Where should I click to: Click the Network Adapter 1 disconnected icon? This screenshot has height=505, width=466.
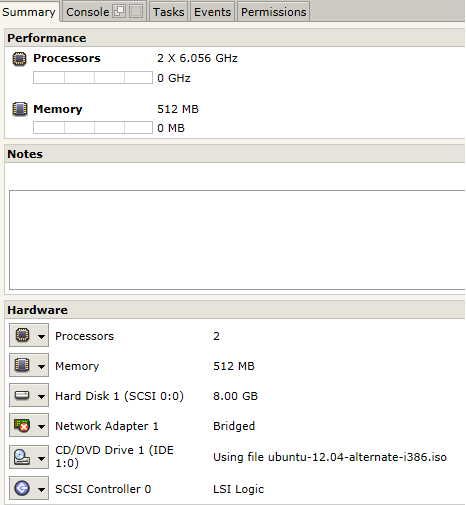click(22, 425)
